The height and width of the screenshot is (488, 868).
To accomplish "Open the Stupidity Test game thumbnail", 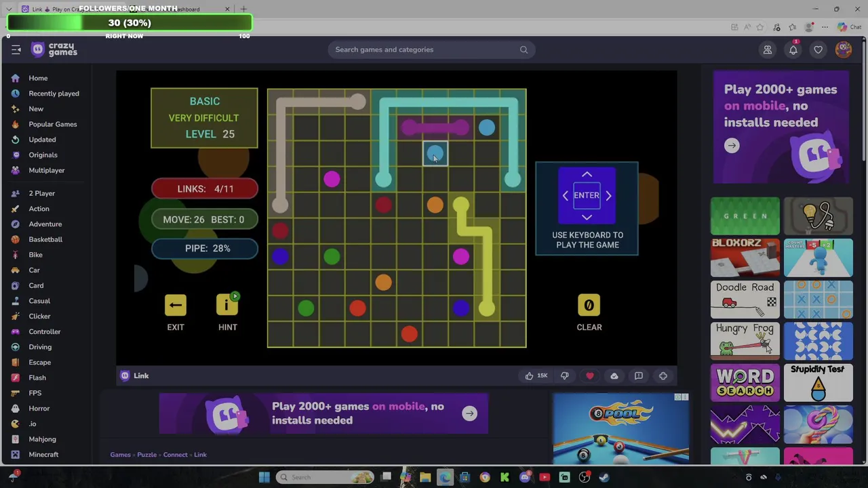I will pos(818,383).
